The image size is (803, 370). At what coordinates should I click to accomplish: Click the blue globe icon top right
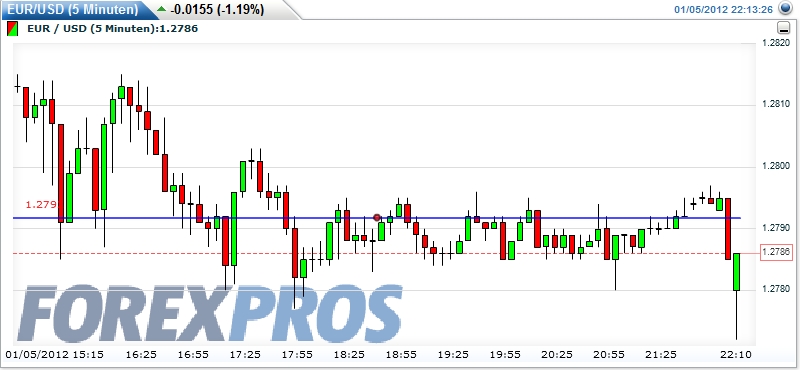coord(785,8)
